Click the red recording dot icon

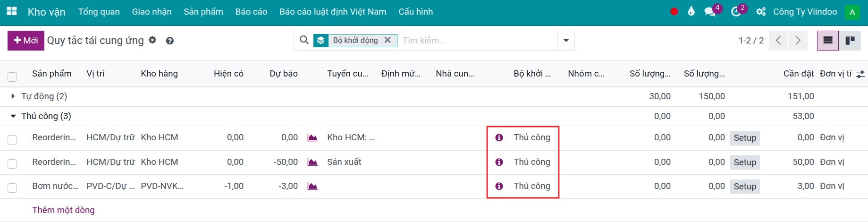pyautogui.click(x=674, y=12)
